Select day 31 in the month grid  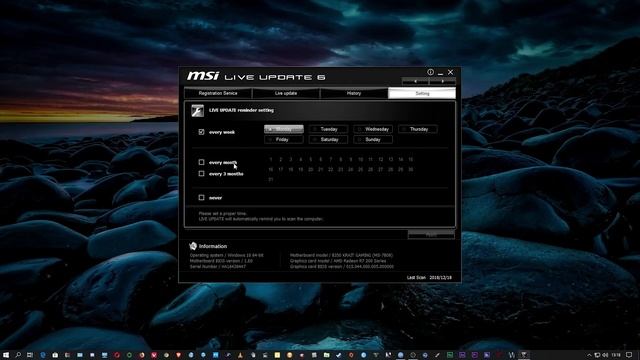coord(271,180)
